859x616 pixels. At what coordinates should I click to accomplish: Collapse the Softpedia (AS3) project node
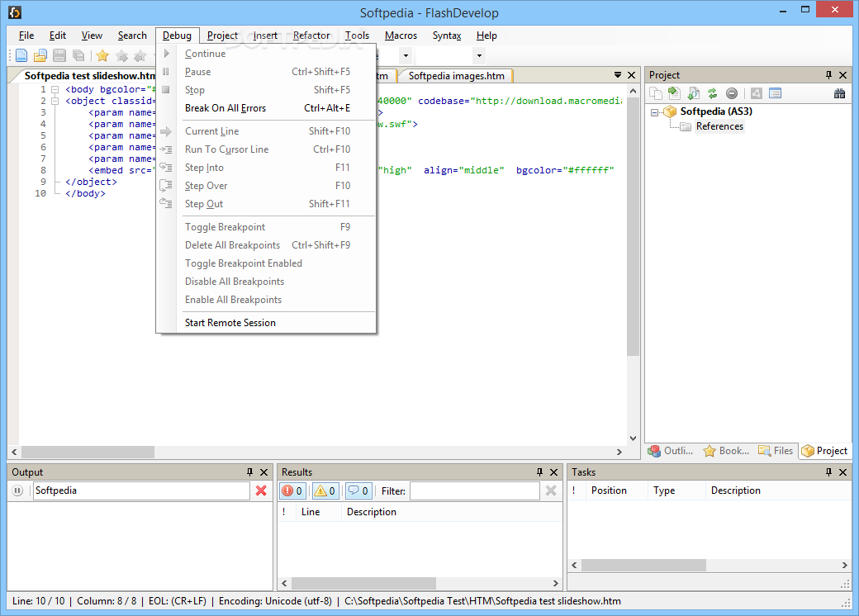point(655,112)
